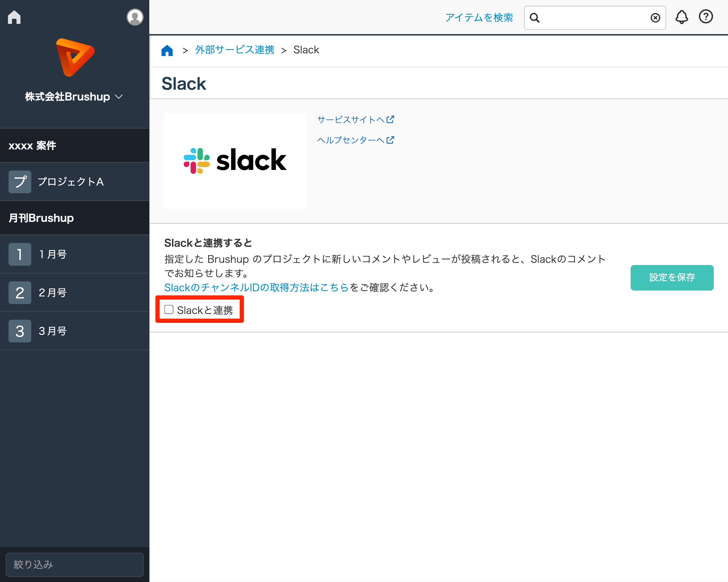
Task: Click the 設定を保存 button
Action: pyautogui.click(x=672, y=277)
